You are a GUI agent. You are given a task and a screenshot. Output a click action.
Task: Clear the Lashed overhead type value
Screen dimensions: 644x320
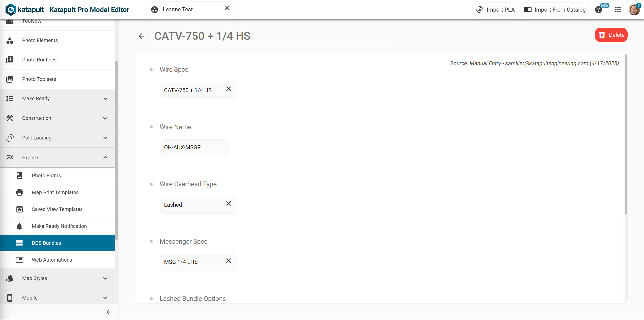coord(229,203)
